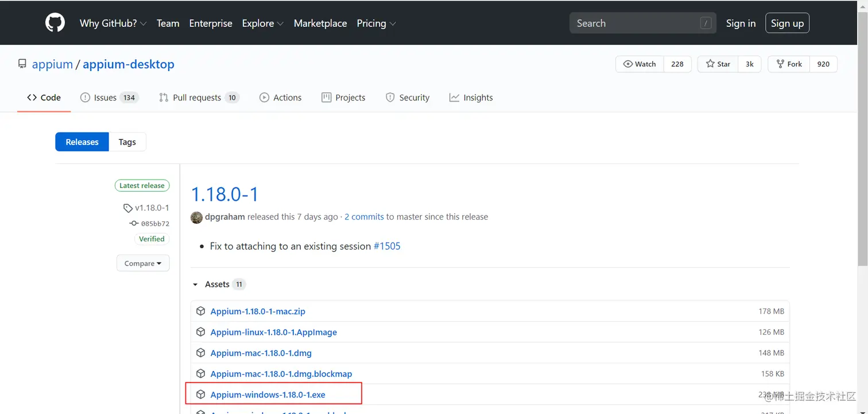Open the Security tab
The image size is (868, 414).
[408, 97]
